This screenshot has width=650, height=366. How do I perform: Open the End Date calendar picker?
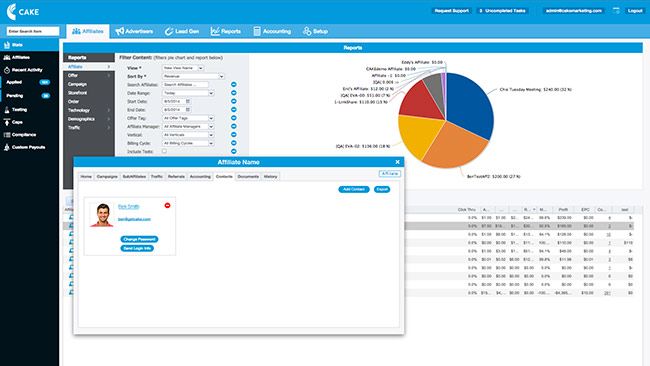[188, 110]
